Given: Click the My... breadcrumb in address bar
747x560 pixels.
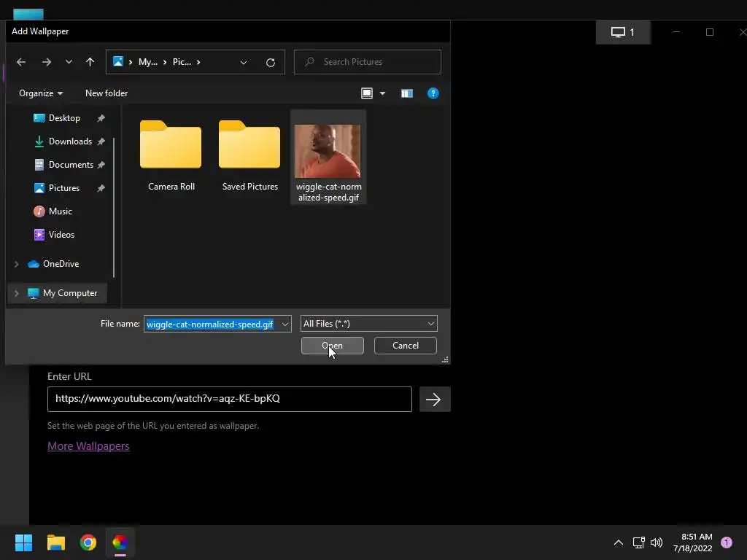Looking at the screenshot, I should click(147, 62).
